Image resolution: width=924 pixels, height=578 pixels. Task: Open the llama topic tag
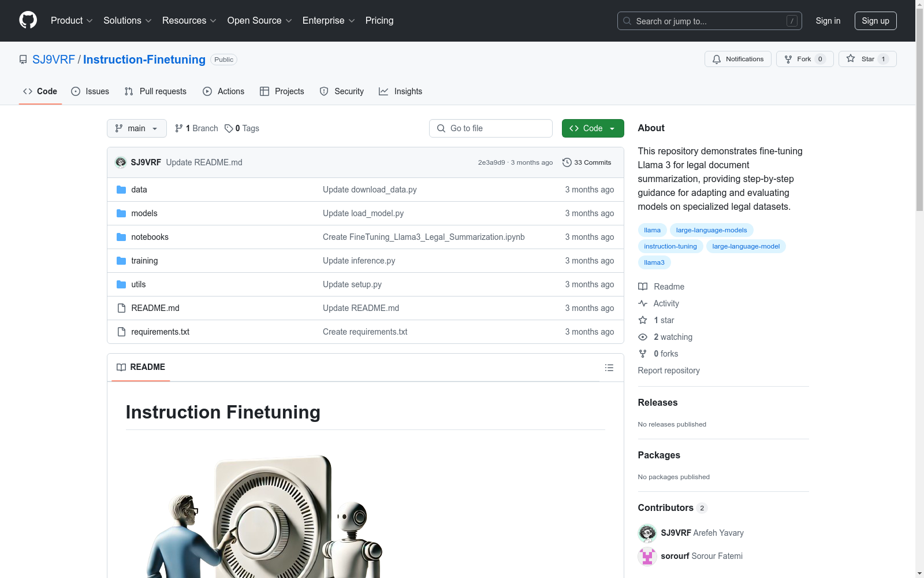(x=652, y=230)
